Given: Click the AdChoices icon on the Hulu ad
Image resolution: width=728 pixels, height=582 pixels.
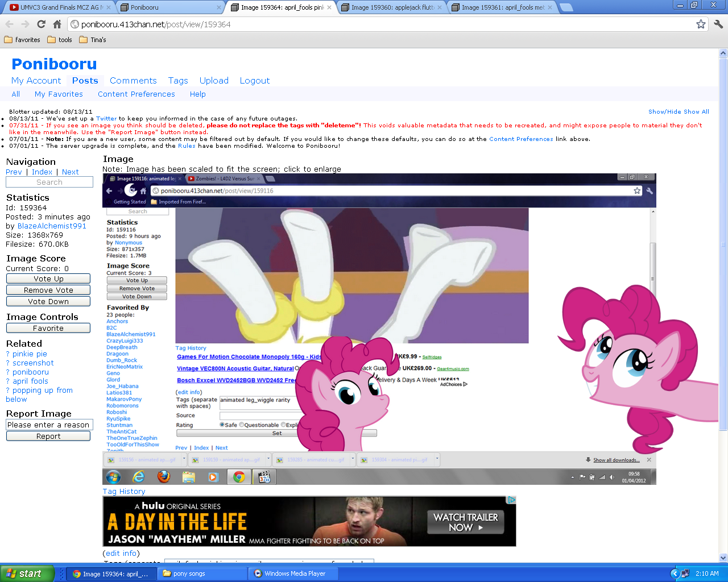Looking at the screenshot, I should 511,500.
